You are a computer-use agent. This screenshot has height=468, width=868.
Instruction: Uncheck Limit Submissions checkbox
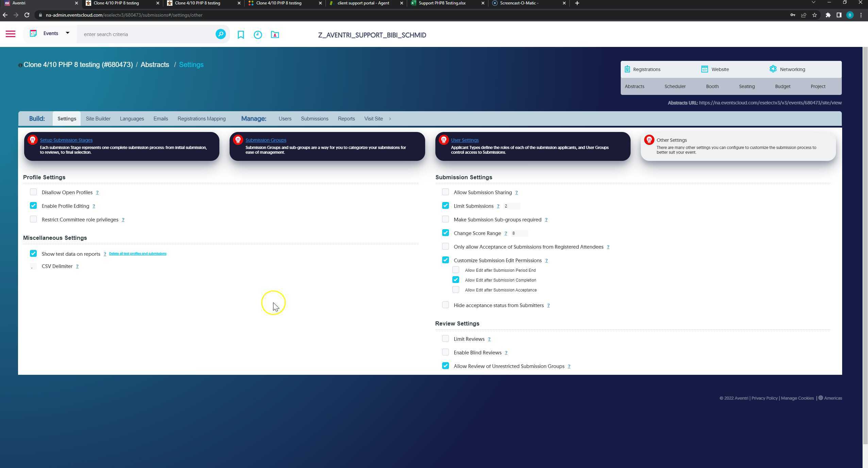point(445,206)
